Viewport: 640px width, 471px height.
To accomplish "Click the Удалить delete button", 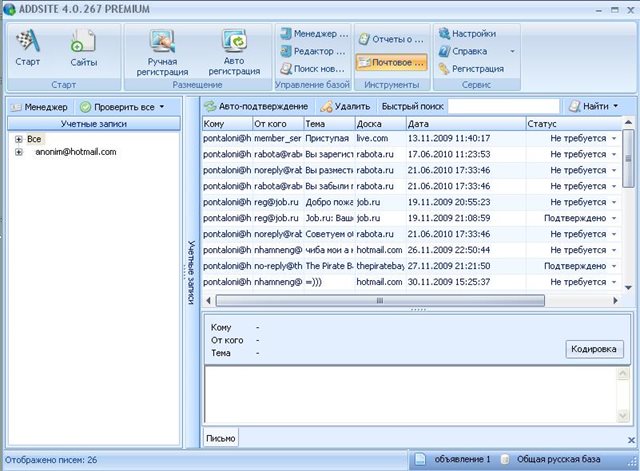I will pos(345,107).
